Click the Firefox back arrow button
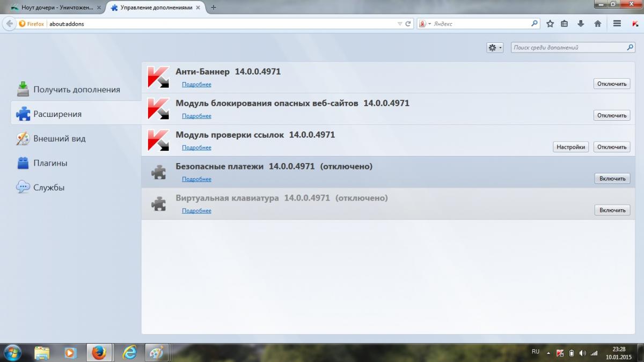 pyautogui.click(x=9, y=24)
